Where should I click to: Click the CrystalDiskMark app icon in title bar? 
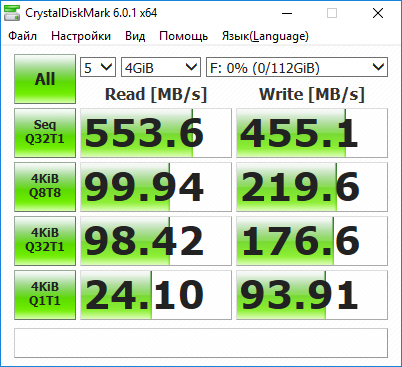pyautogui.click(x=12, y=13)
